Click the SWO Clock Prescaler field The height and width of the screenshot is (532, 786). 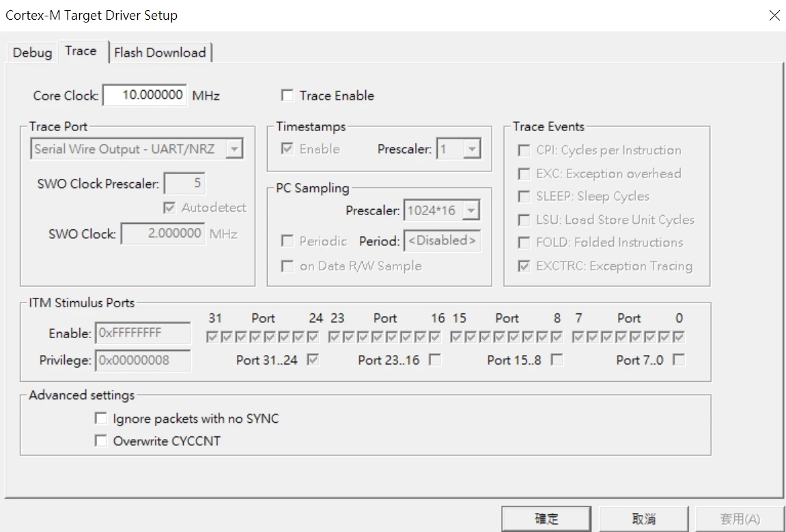184,184
